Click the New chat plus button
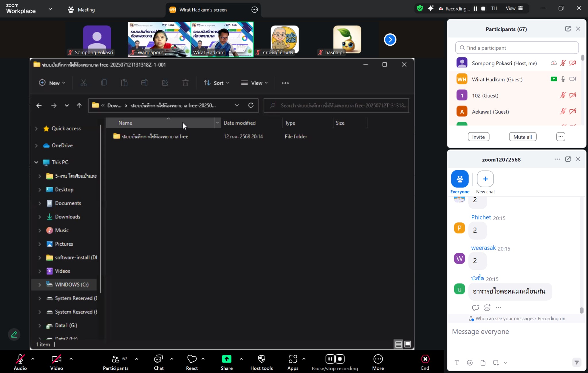 [485, 179]
